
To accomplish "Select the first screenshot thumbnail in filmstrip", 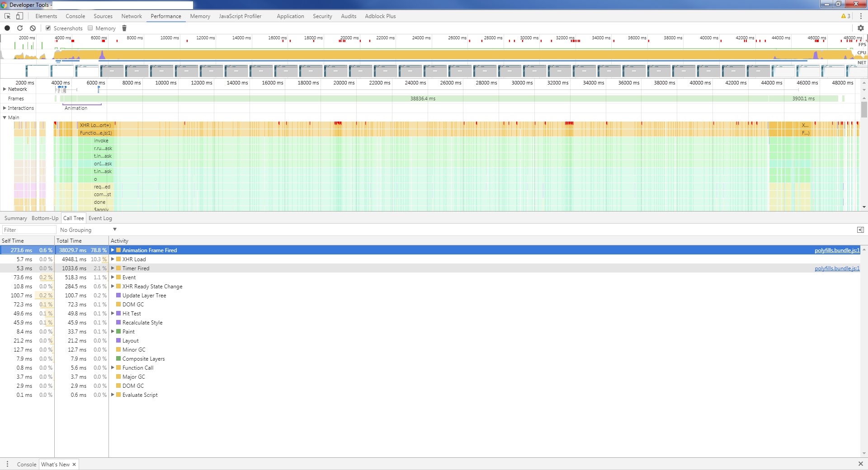I will [38, 71].
